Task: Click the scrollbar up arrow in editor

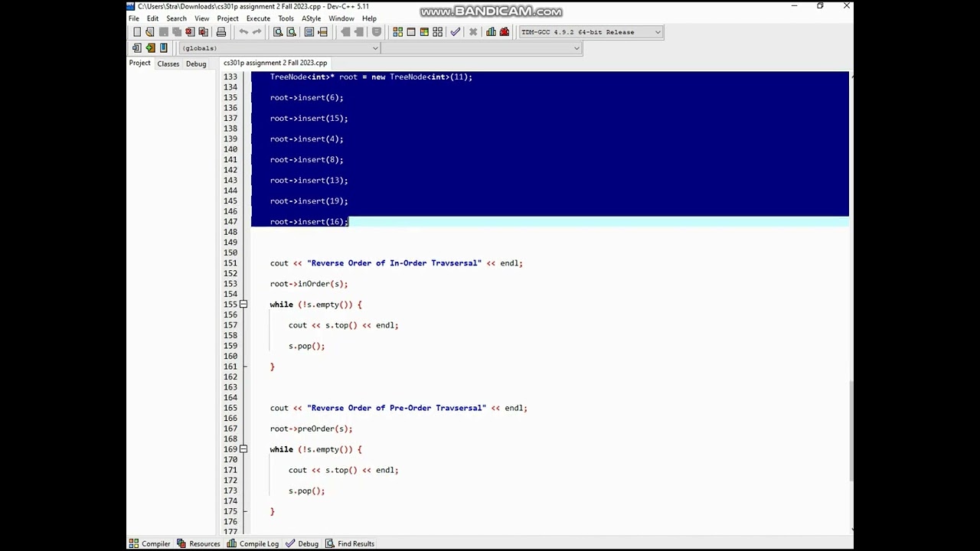Action: [x=851, y=75]
